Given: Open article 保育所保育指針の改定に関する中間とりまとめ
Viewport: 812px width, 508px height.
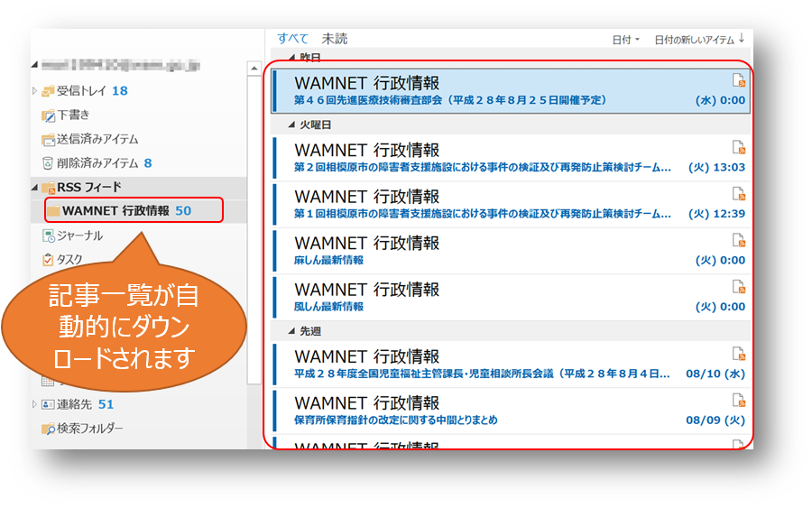Looking at the screenshot, I should tap(511, 411).
